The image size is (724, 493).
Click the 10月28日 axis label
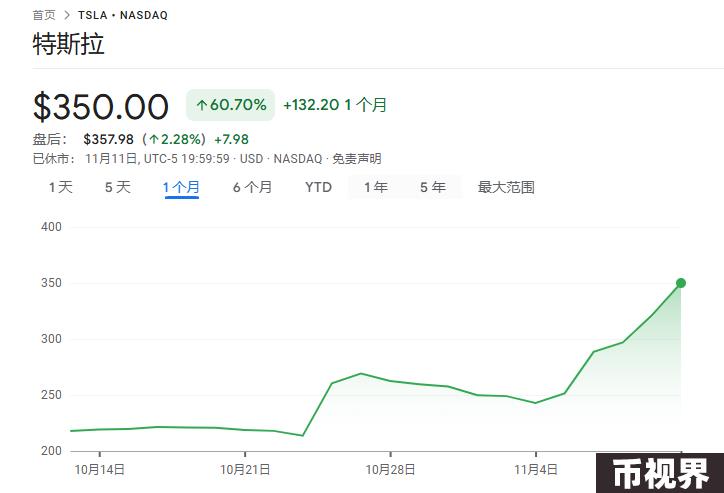point(391,469)
